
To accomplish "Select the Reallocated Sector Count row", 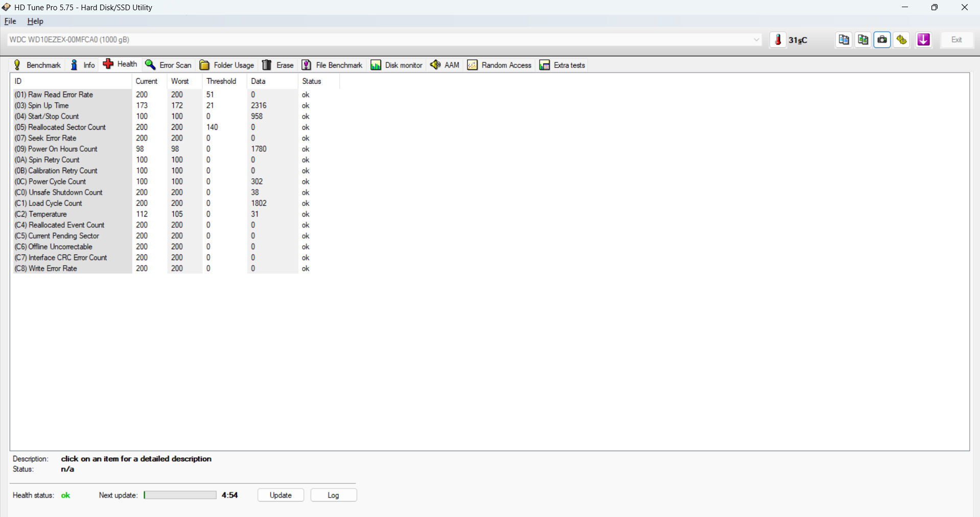I will (x=67, y=127).
